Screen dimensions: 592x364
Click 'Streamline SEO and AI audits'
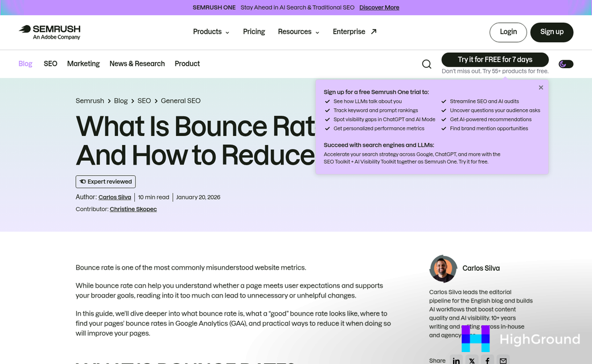pos(484,101)
